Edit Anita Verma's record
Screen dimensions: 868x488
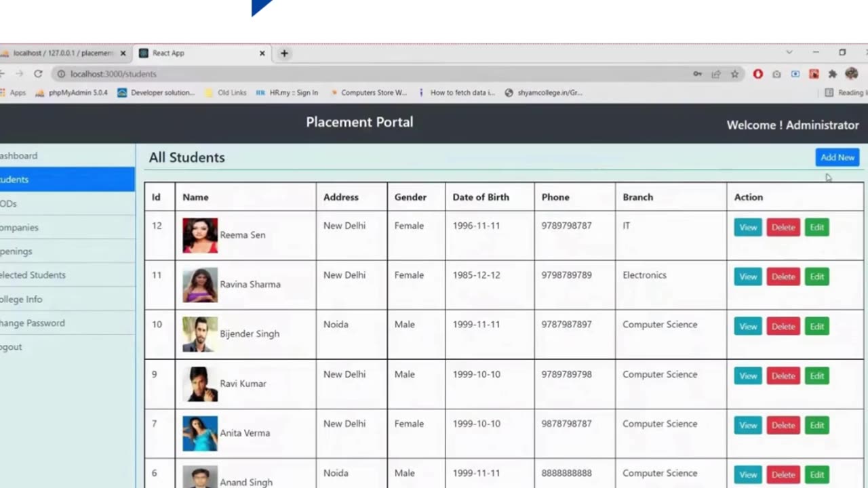(x=817, y=425)
